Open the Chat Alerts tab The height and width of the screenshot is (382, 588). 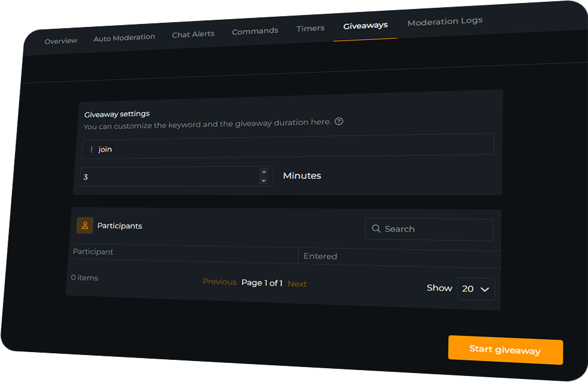coord(193,35)
